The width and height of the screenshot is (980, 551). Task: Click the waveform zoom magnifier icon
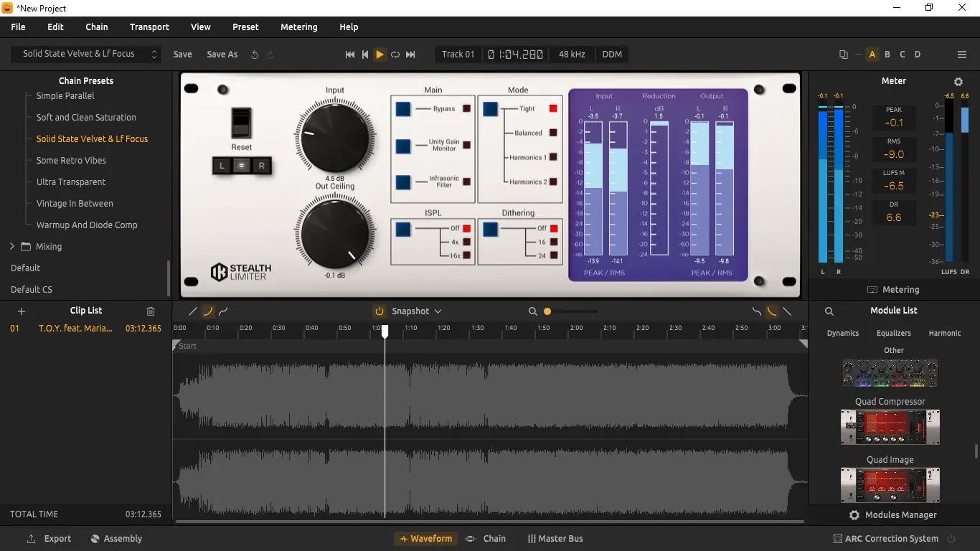pos(532,311)
